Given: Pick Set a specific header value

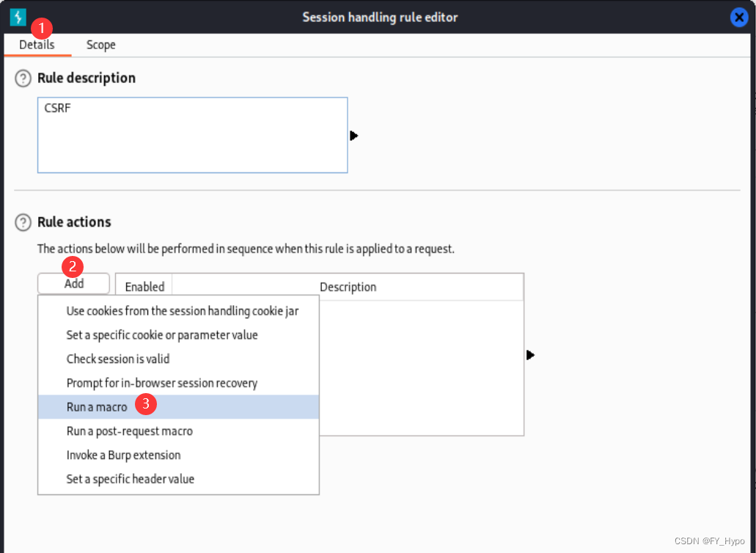Looking at the screenshot, I should (178, 479).
